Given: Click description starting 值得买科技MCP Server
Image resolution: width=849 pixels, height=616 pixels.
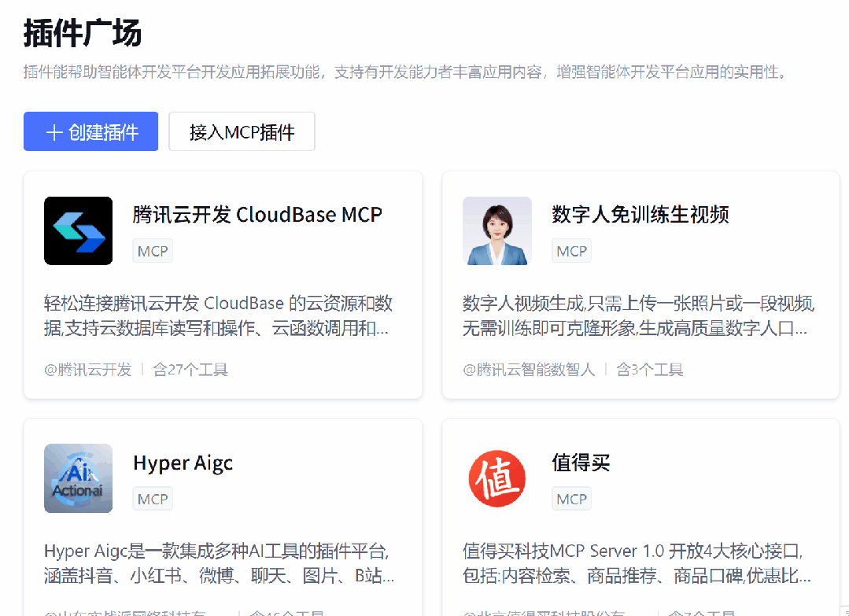Looking at the screenshot, I should pos(637,563).
